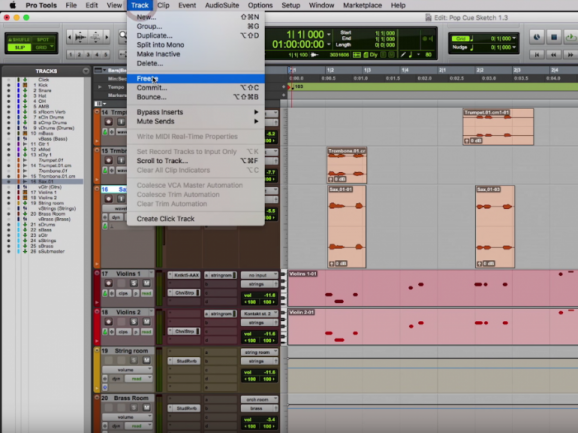The image size is (578, 433).
Task: Mute the Violins 1 track
Action: 146,283
